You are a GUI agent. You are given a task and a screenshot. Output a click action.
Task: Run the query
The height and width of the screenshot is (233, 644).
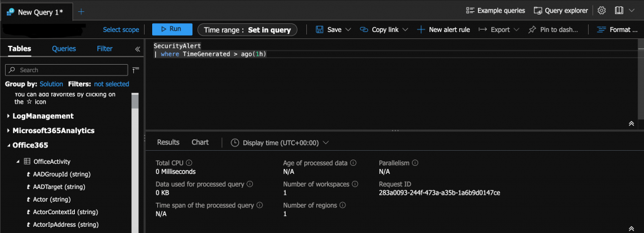click(172, 29)
